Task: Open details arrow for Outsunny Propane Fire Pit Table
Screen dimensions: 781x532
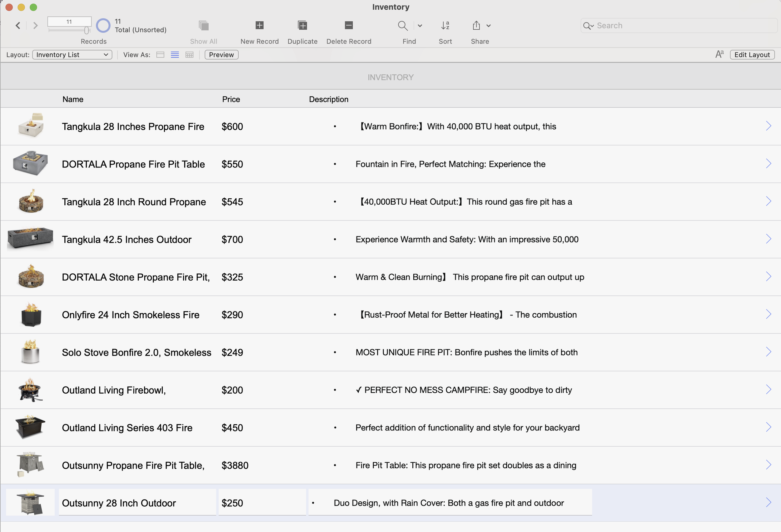Action: [x=769, y=465]
